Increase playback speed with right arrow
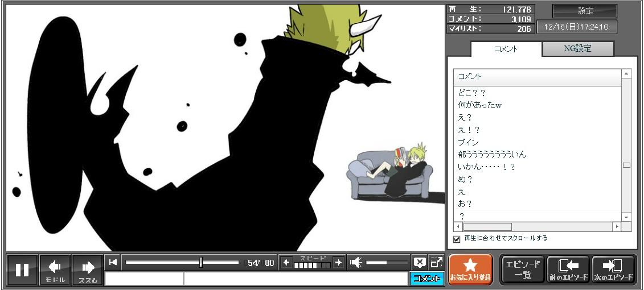 coord(338,262)
